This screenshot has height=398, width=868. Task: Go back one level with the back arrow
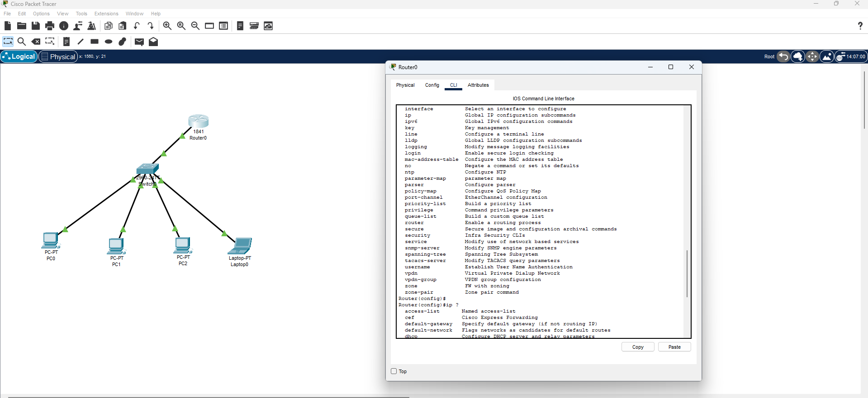(783, 56)
